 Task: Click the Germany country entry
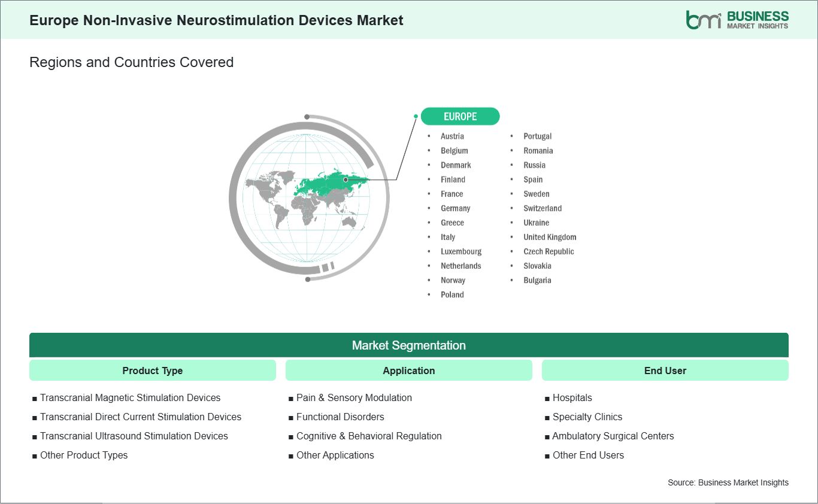(x=456, y=208)
